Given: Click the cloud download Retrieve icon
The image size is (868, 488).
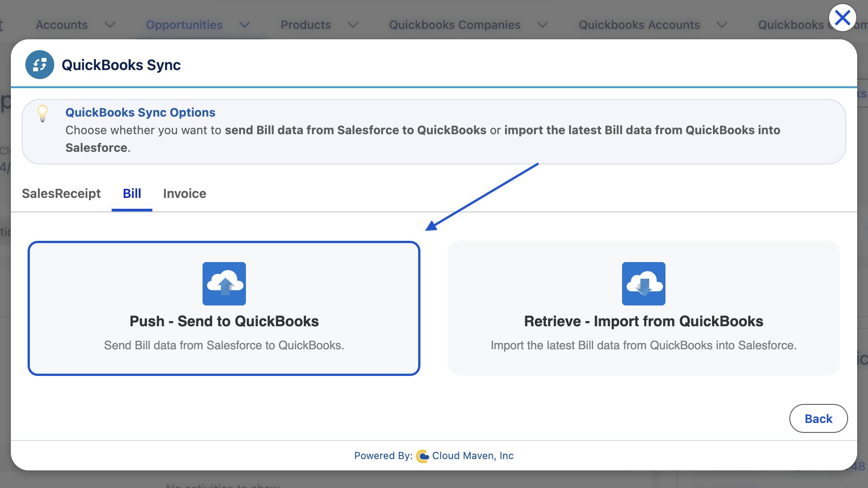Looking at the screenshot, I should 644,284.
